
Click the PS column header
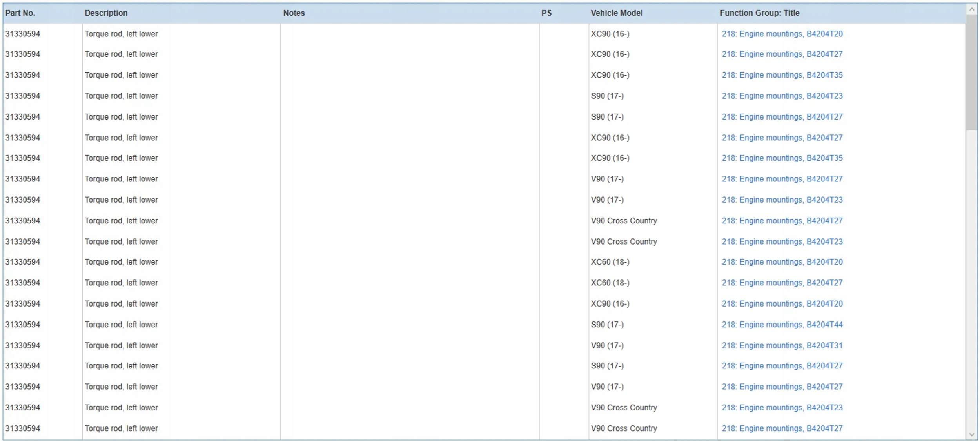tap(546, 13)
